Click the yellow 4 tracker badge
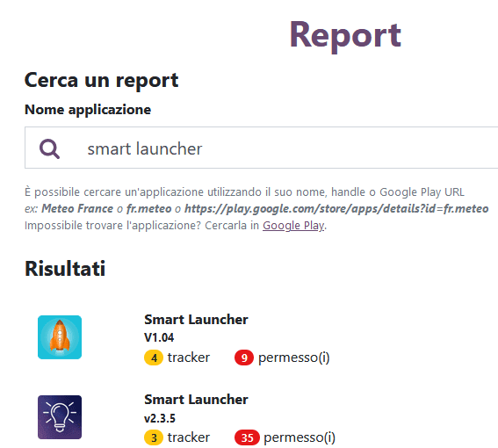The height and width of the screenshot is (448, 498). coord(154,358)
